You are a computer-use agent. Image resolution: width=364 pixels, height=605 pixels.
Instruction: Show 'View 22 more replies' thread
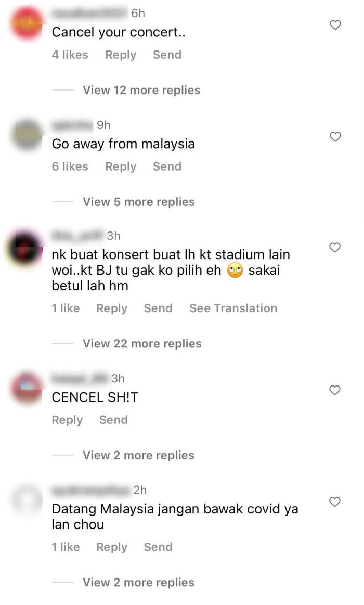point(142,343)
